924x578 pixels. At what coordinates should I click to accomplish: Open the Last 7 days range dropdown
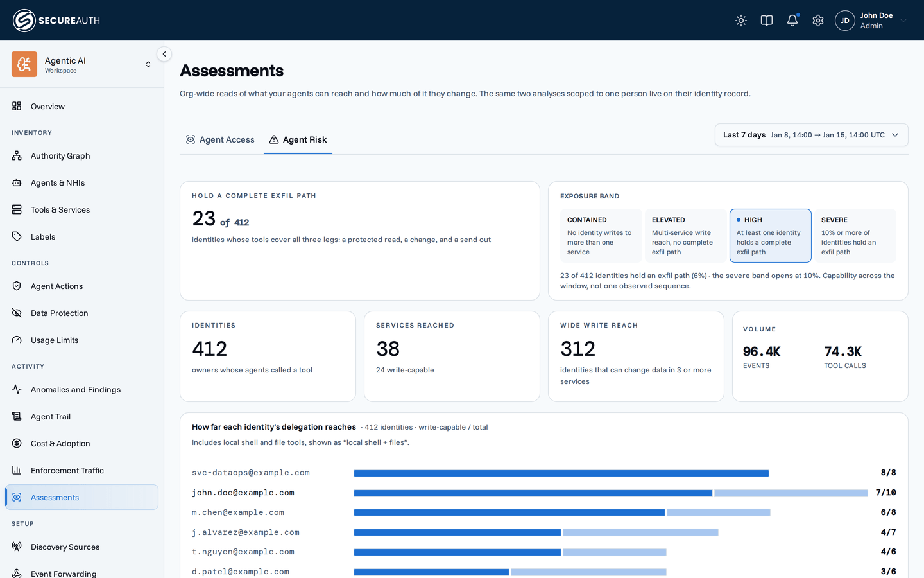coord(811,135)
